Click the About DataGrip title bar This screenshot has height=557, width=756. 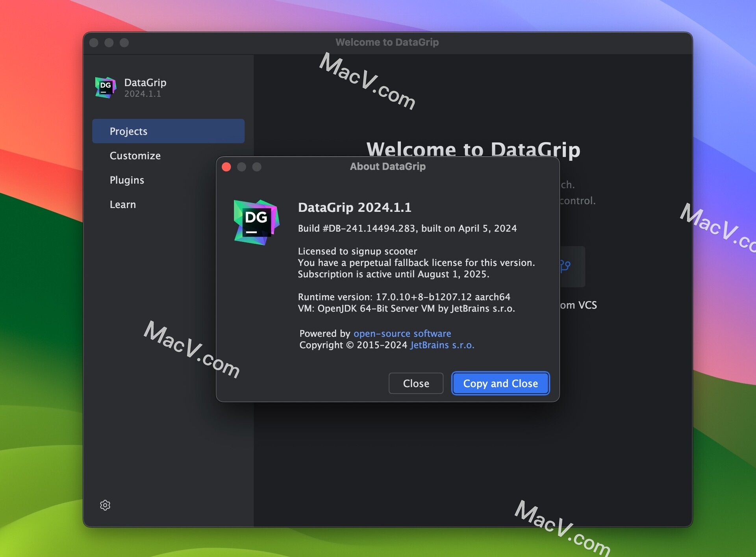[387, 166]
